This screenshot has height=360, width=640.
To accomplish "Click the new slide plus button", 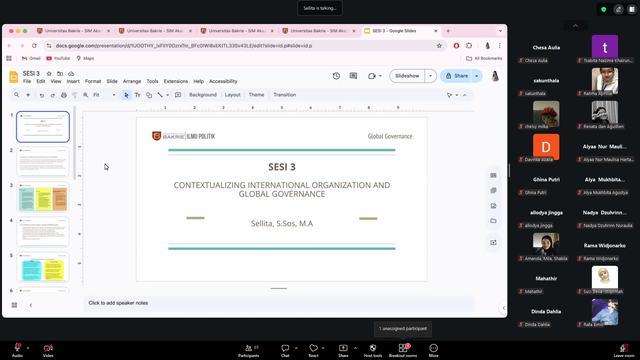I will [28, 95].
